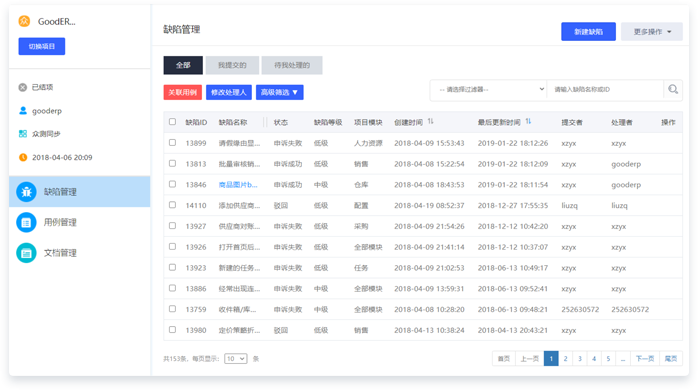Click handler liuzq in row 14110

tap(619, 206)
